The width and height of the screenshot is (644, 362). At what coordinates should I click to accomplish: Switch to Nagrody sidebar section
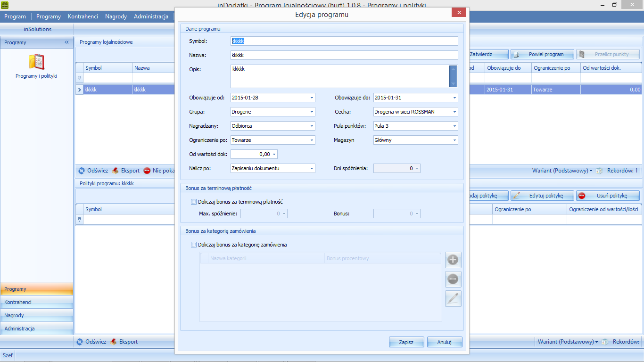point(37,315)
